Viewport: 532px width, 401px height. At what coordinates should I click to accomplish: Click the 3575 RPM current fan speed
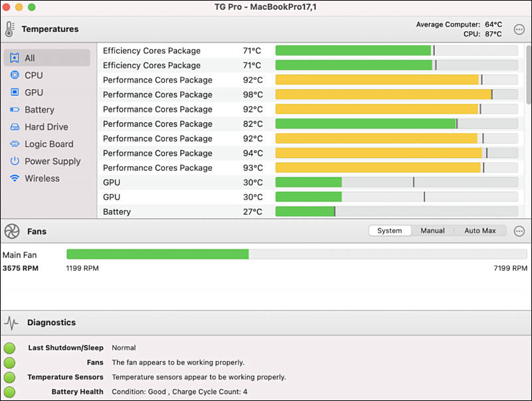21,268
